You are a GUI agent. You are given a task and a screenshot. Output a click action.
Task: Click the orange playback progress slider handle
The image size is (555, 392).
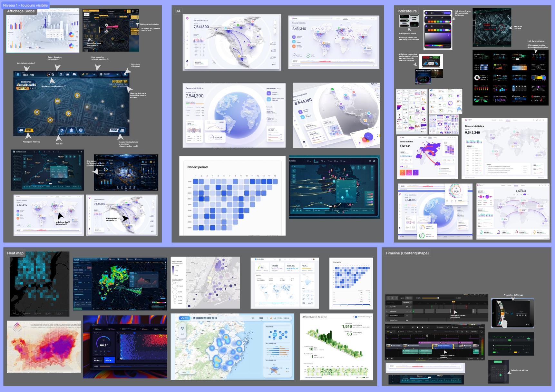[x=438, y=298]
